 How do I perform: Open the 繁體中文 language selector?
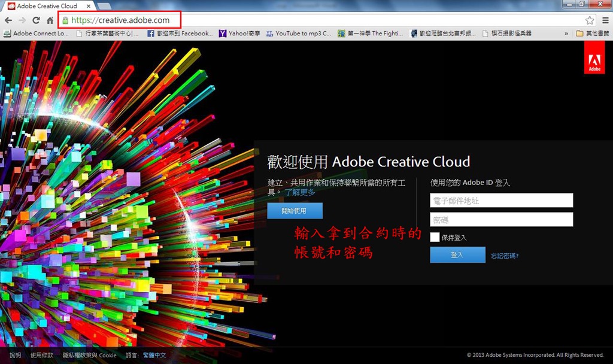tap(154, 355)
